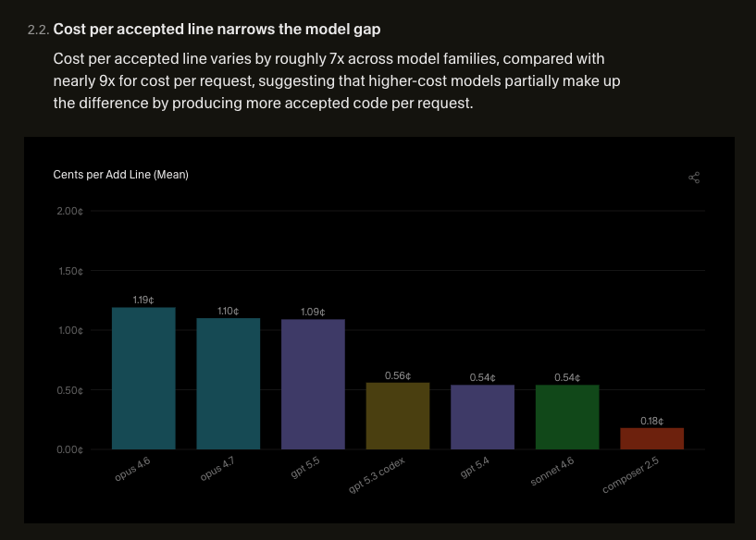Click the red composer 2.5 bar
This screenshot has width=756, height=540.
651,438
